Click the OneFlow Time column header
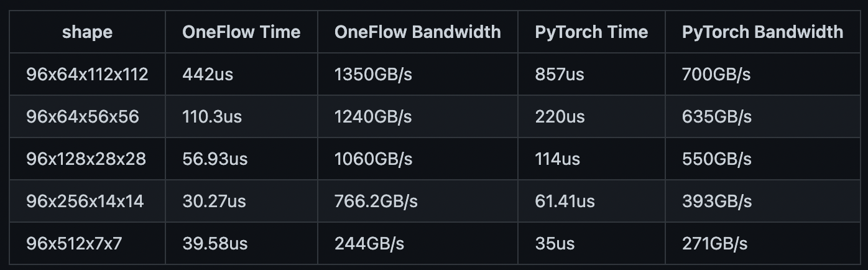The height and width of the screenshot is (270, 868). point(241,32)
